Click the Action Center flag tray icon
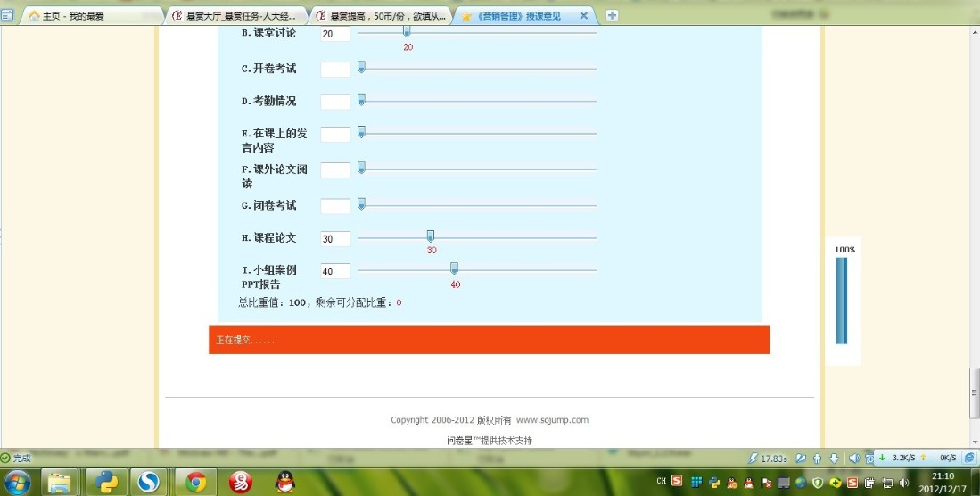980x496 pixels. (766, 483)
